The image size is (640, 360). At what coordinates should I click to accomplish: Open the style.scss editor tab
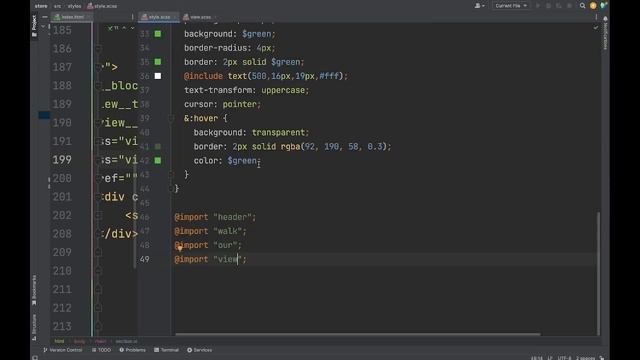coord(158,17)
